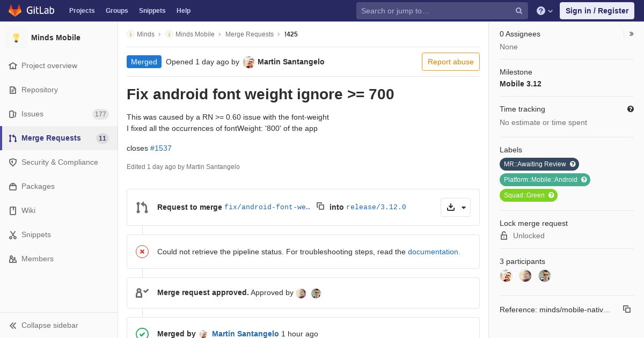
Task: Collapse the right sidebar with chevrons
Action: point(631,34)
